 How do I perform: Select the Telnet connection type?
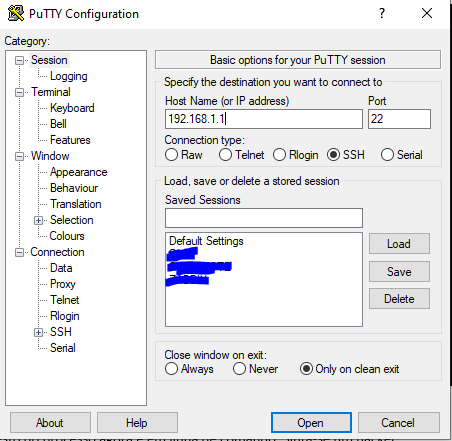coord(225,155)
